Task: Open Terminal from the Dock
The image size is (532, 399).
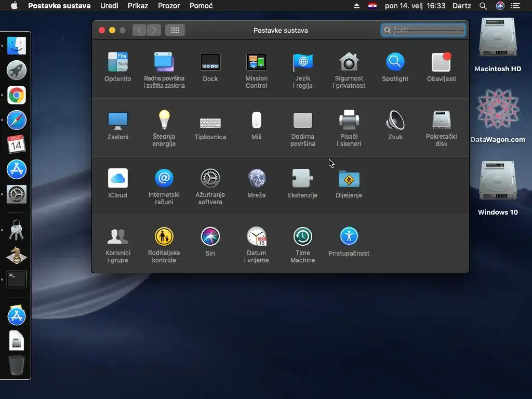Action: (x=16, y=279)
